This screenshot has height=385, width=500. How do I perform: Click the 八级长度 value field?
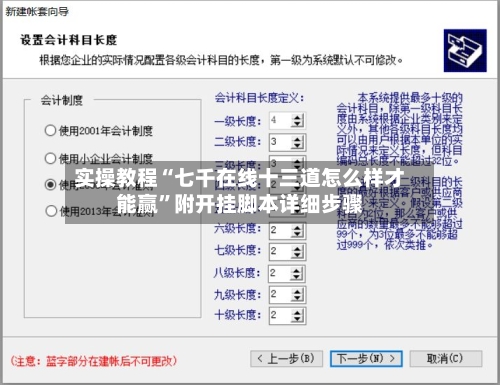280,274
